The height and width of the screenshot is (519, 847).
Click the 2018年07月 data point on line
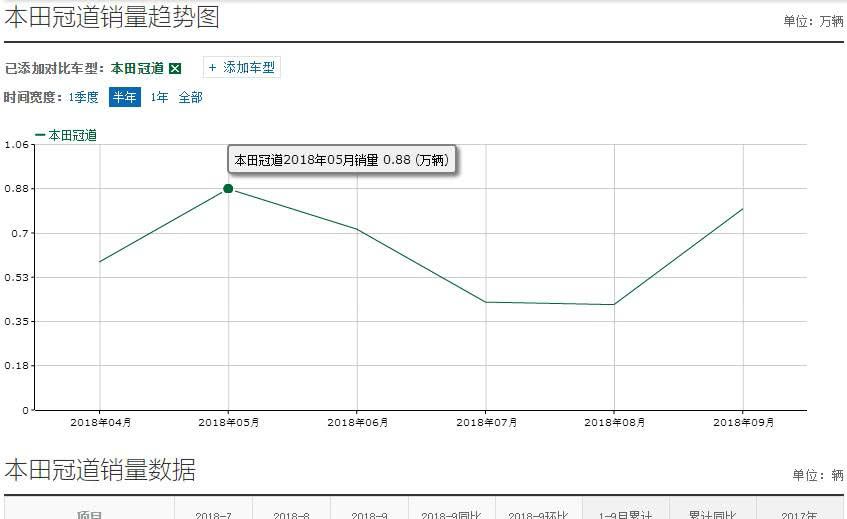click(486, 302)
